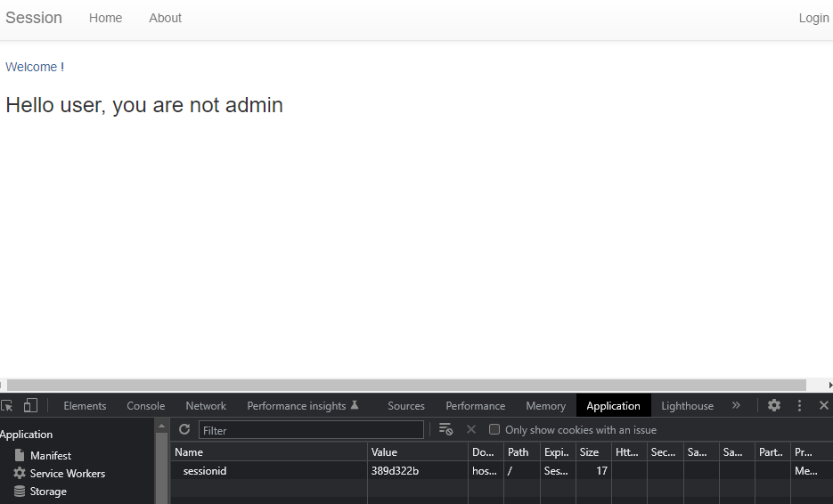Open the Network tab
The height and width of the screenshot is (504, 833).
[206, 406]
